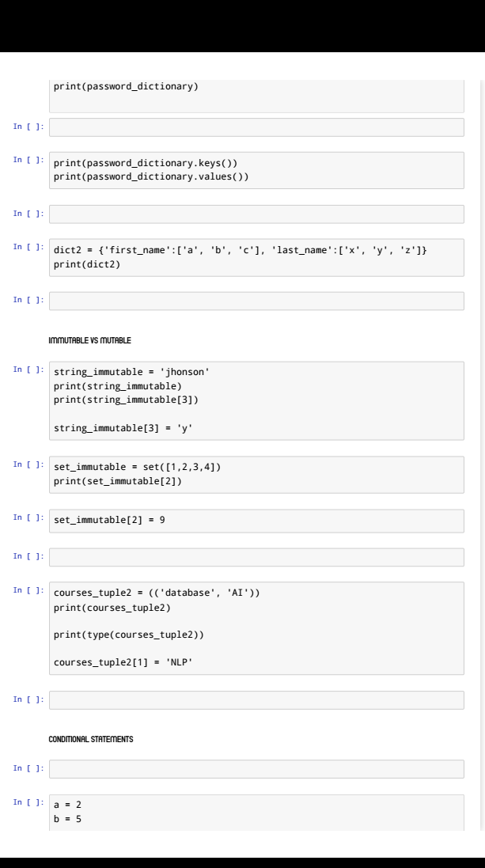
Task: Click the cell containing a = 2
Action: point(256,813)
